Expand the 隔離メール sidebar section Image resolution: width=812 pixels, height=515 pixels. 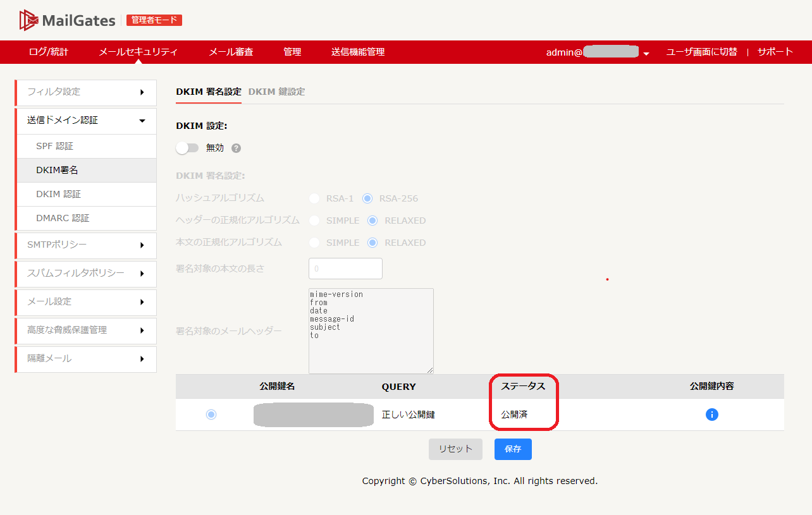point(86,359)
